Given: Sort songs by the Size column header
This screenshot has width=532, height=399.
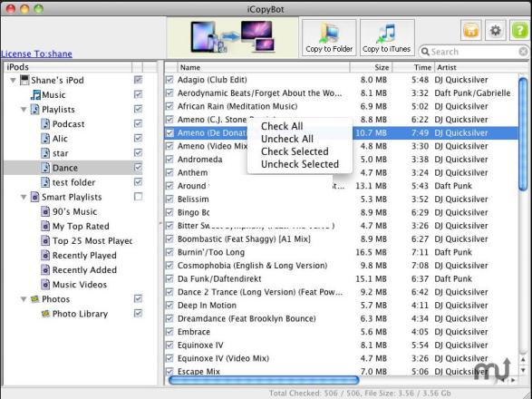Looking at the screenshot, I should click(372, 67).
